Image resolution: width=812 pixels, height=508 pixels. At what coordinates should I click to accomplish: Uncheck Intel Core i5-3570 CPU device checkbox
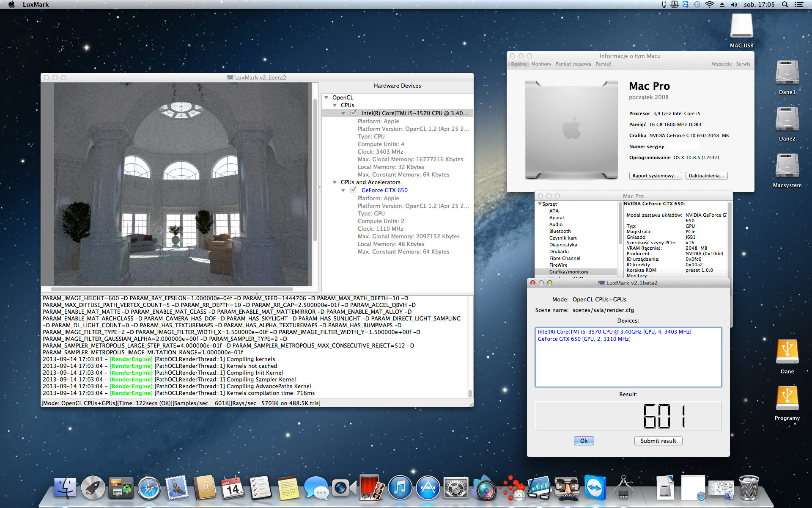pyautogui.click(x=354, y=113)
